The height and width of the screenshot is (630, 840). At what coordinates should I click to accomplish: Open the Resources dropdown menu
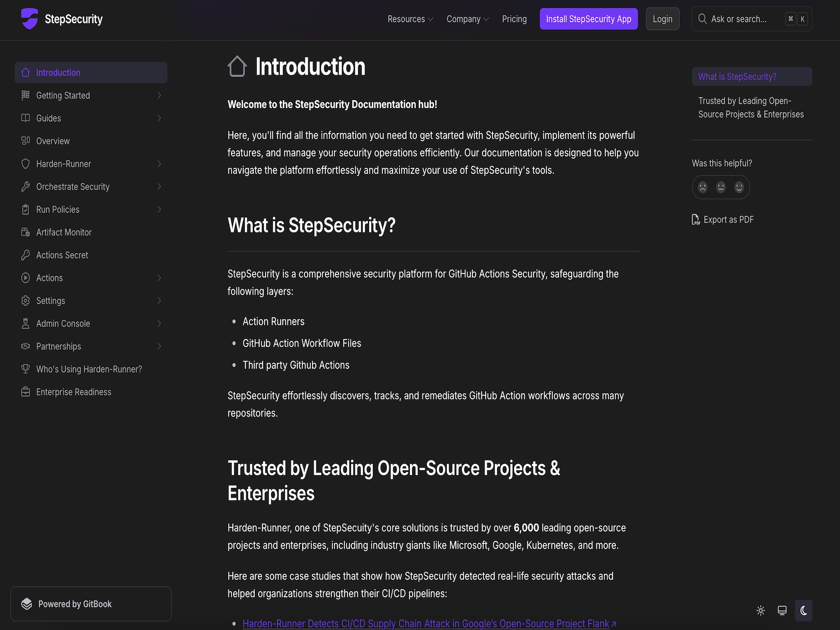click(x=410, y=19)
